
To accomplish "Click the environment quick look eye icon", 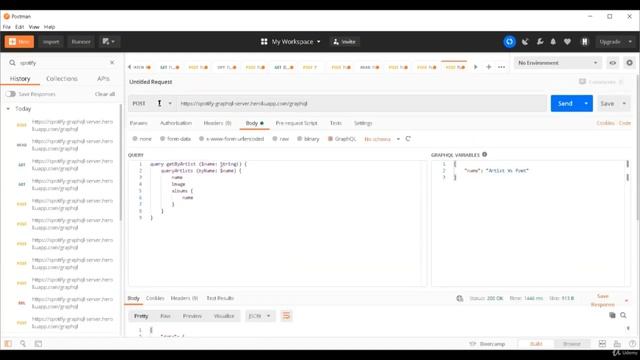I will pyautogui.click(x=613, y=63).
